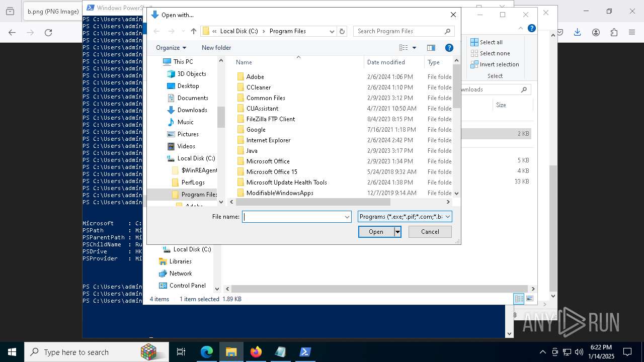Click the taskbar search box
The width and height of the screenshot is (644, 362).
(97, 352)
